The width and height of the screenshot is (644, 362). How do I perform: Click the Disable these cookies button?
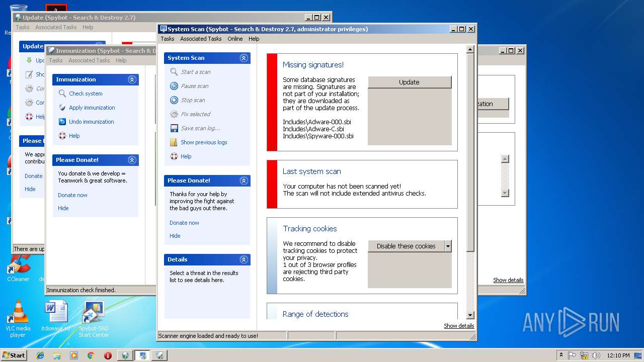point(406,246)
